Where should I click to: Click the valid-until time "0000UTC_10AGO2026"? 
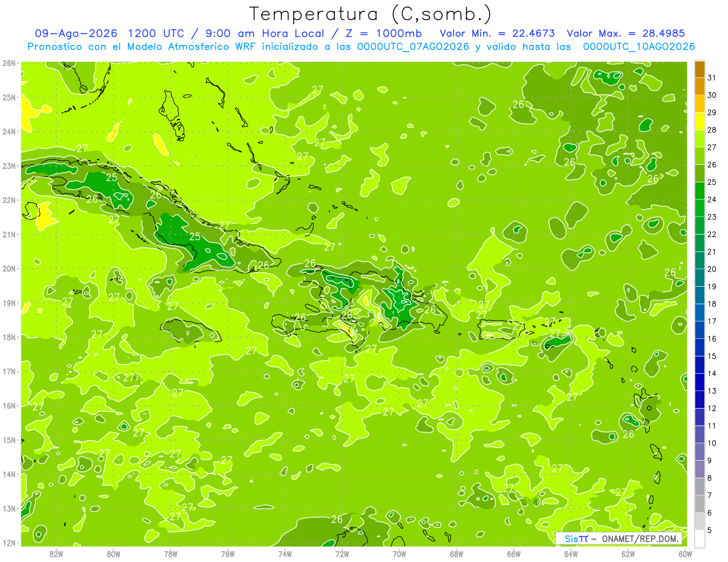[x=639, y=47]
